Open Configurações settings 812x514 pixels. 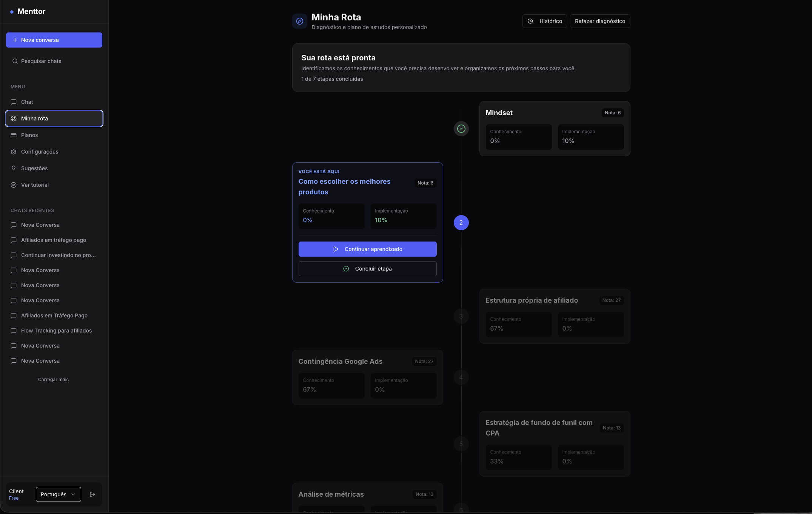point(54,152)
